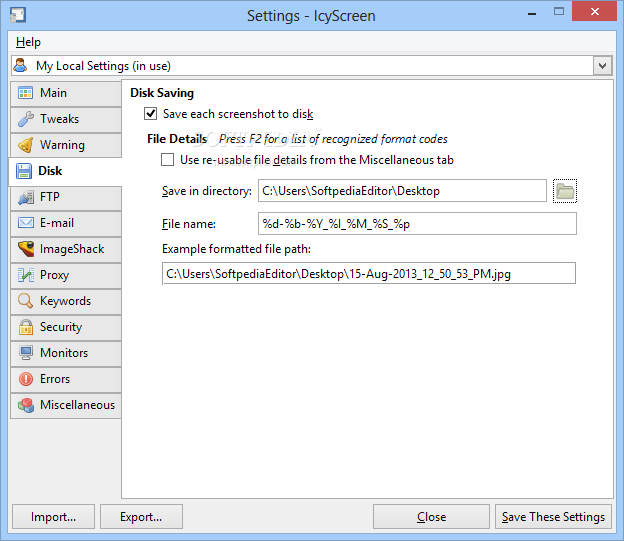Go to the FTP tab

[66, 197]
